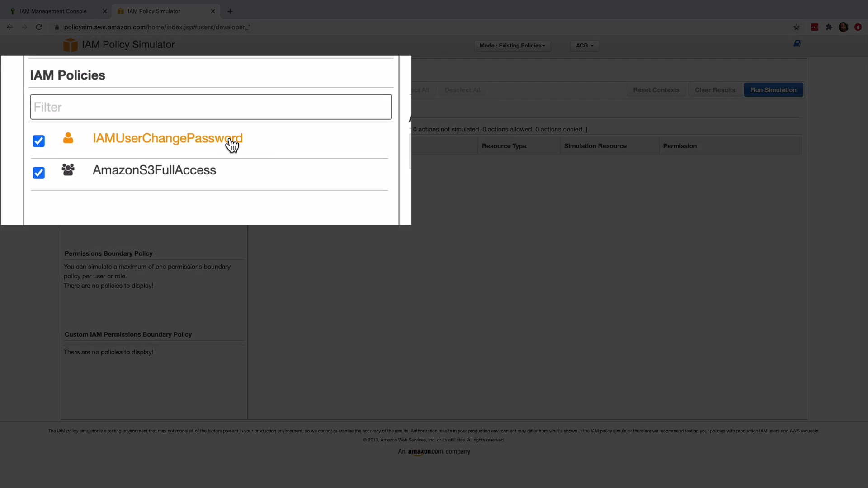Screen dimensions: 868x488
Task: Uncheck the IAMUserChangePassword policy checkbox
Action: (39, 141)
